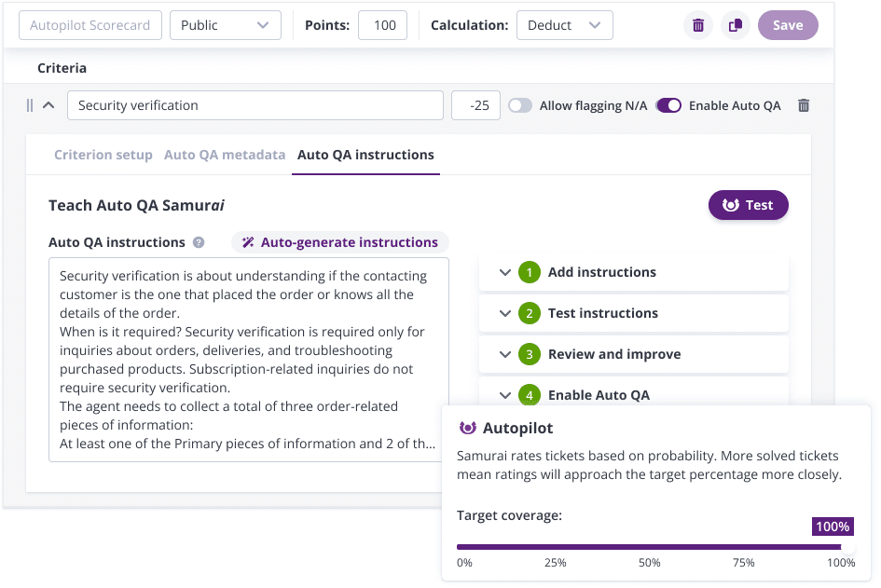Image resolution: width=881 pixels, height=588 pixels.
Task: Disable the Enable Auto QA toggle
Action: 668,106
